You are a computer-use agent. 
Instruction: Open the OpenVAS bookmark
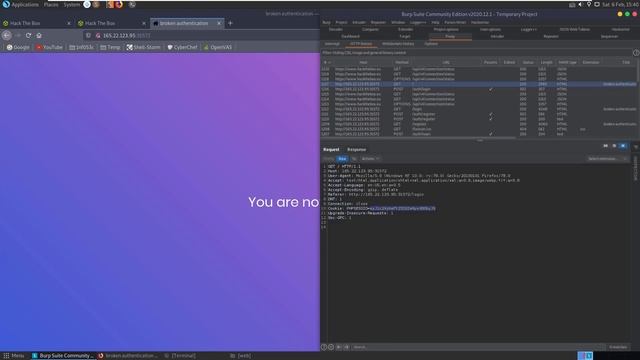[x=218, y=47]
